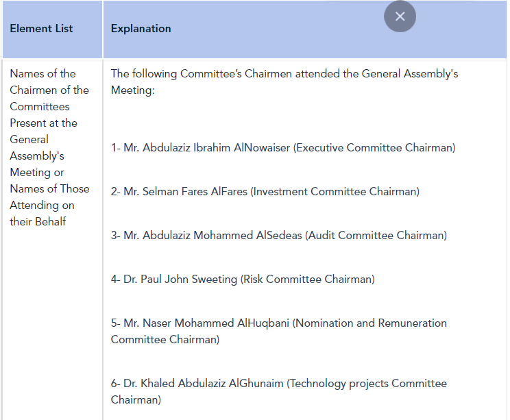Click the Element List column header
This screenshot has height=420, width=510.
point(41,29)
